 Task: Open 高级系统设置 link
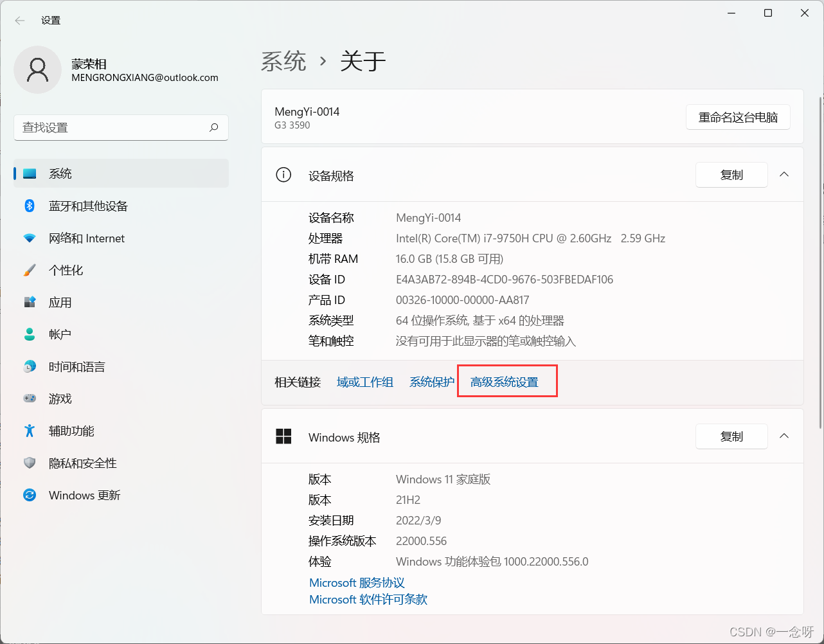point(505,382)
